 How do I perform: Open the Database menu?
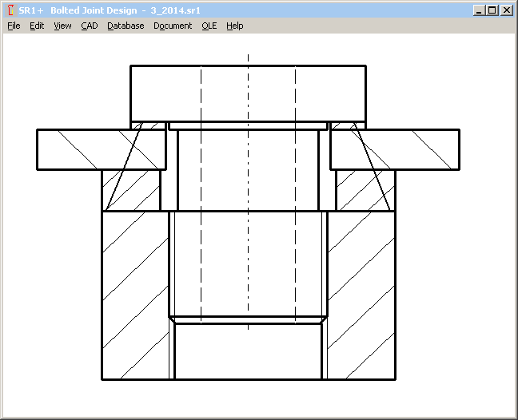126,26
